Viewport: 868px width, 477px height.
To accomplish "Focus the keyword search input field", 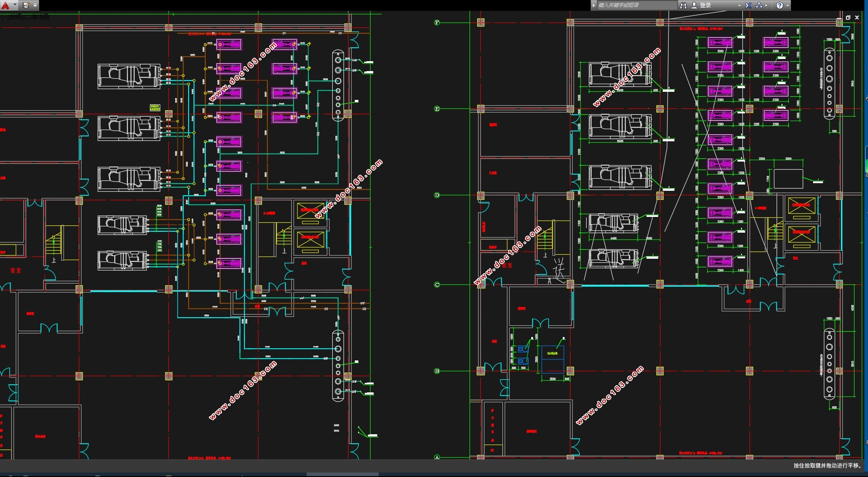I will 637,5.
